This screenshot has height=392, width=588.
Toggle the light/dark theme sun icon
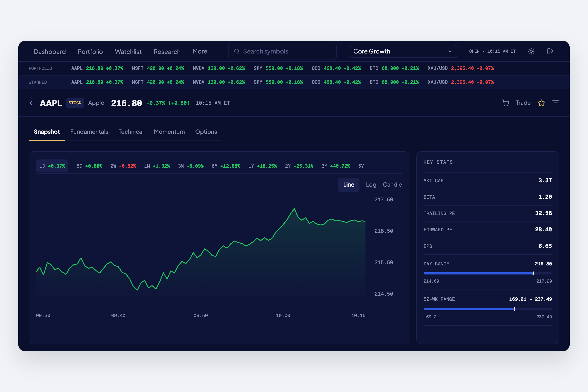click(x=531, y=51)
